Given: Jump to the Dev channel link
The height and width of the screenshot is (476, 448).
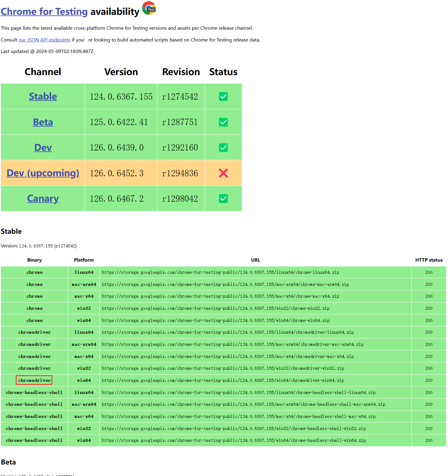Looking at the screenshot, I should (x=43, y=147).
